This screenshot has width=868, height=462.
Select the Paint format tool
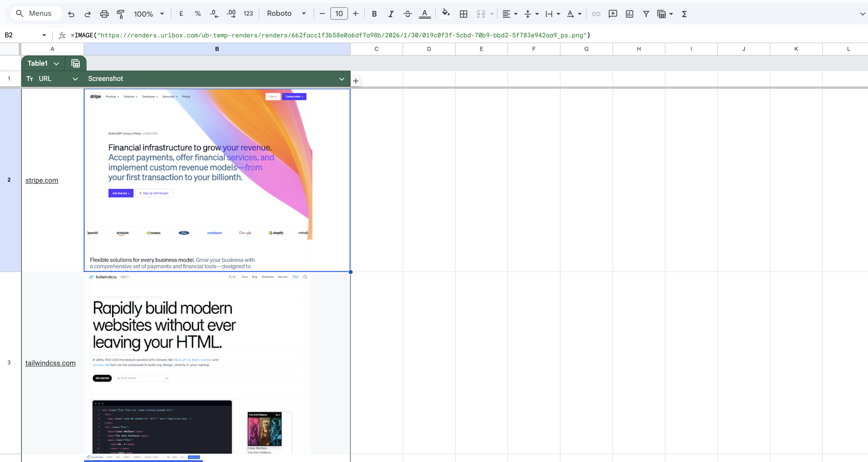pyautogui.click(x=120, y=14)
